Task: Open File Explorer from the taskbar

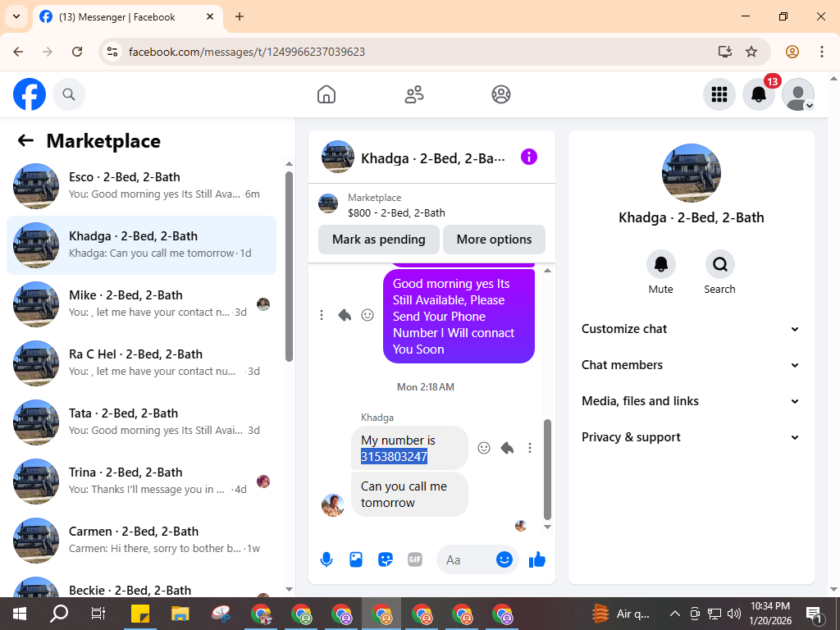Action: [180, 614]
